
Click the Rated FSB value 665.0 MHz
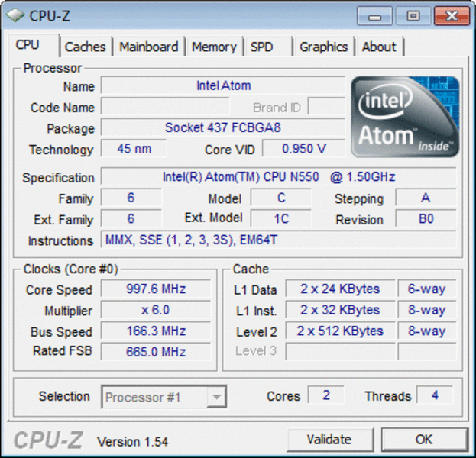(156, 352)
